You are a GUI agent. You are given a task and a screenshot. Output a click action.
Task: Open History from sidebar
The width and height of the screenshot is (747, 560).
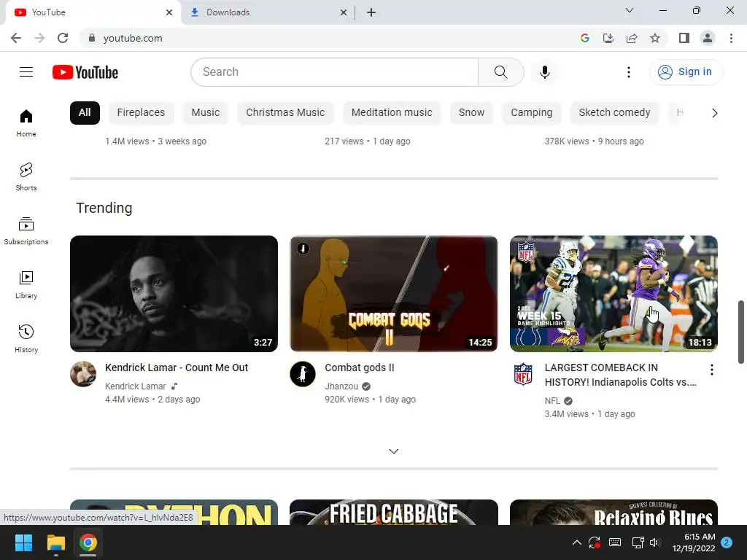[x=26, y=338]
